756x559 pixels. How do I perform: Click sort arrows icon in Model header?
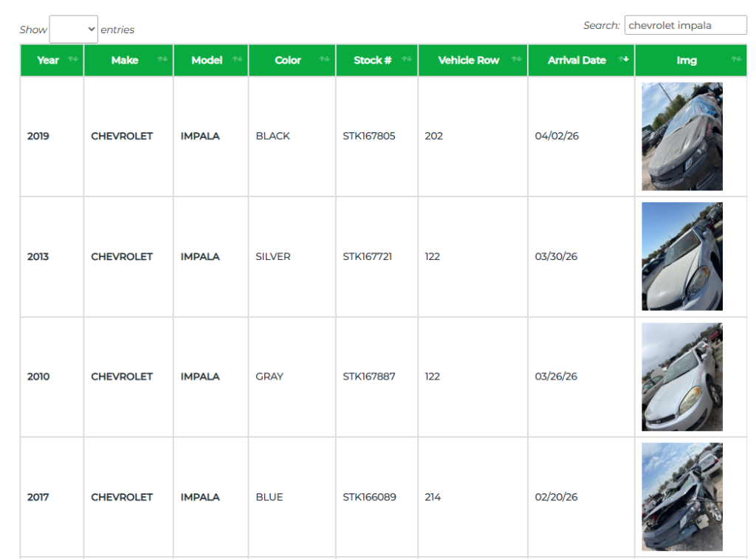[x=237, y=59]
